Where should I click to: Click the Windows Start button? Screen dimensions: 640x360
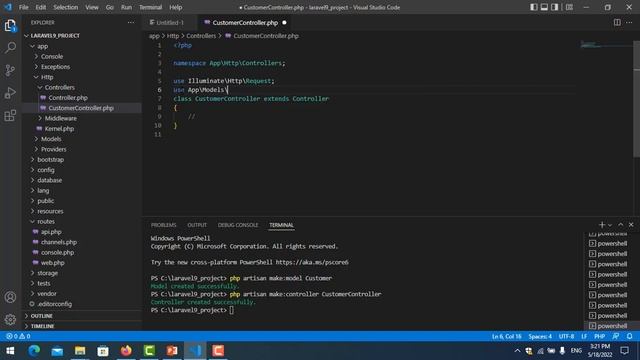10,351
